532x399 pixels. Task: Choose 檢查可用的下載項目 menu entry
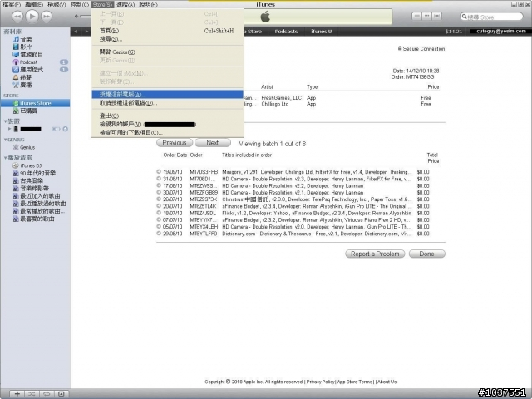[167, 132]
